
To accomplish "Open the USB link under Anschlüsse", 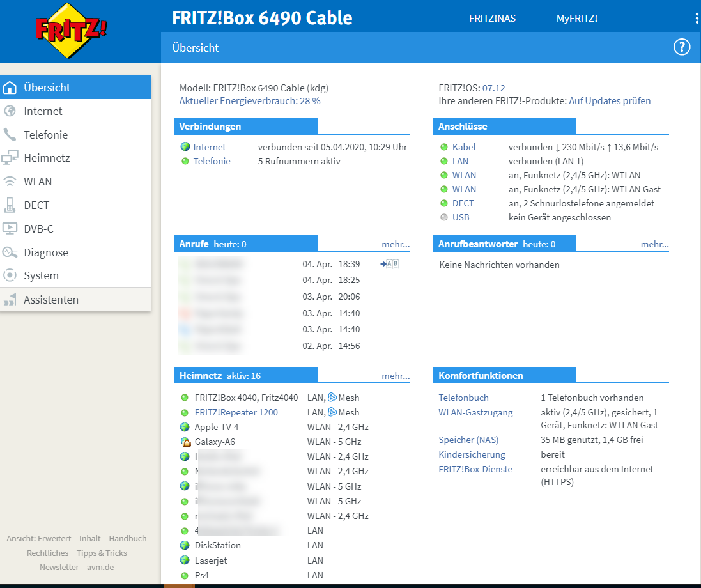I will (x=461, y=217).
